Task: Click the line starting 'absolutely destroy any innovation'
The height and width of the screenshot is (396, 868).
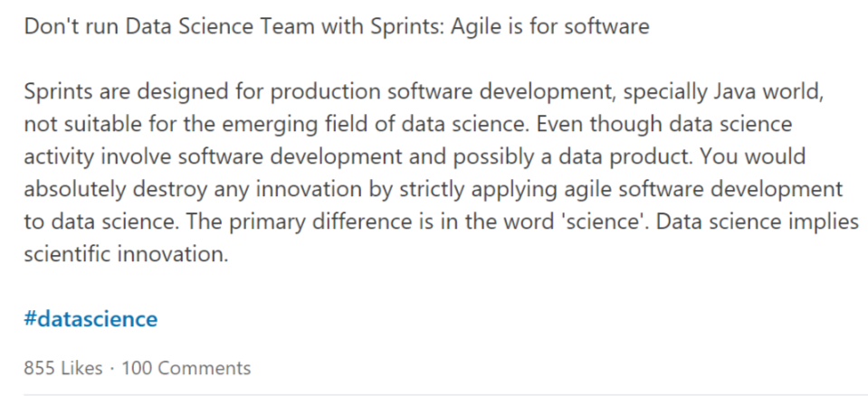Action: click(434, 190)
